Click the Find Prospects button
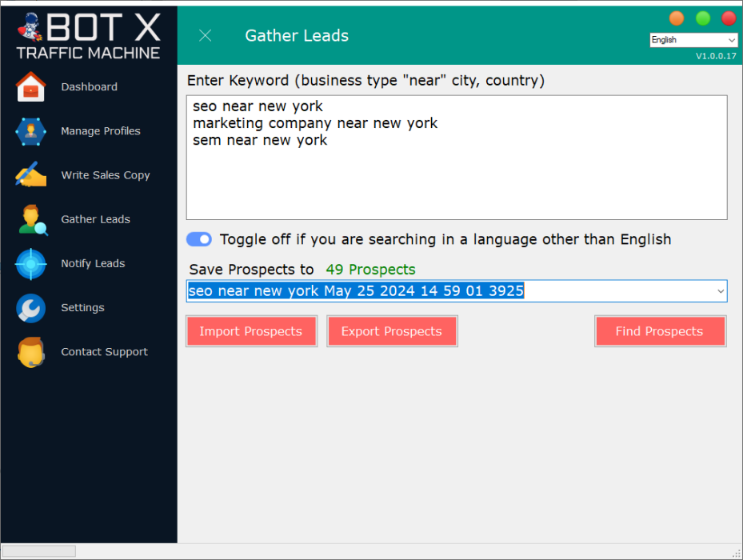This screenshot has height=560, width=743. tap(660, 330)
